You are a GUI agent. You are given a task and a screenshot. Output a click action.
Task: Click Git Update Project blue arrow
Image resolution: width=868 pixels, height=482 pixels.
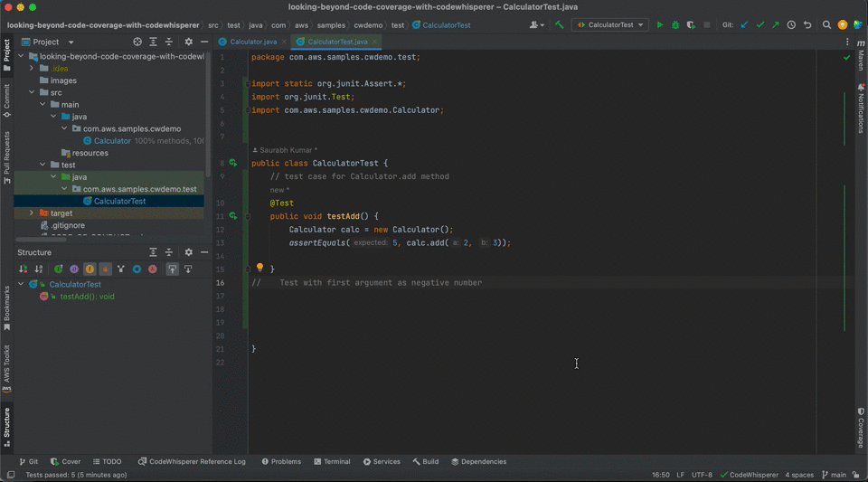pos(744,25)
